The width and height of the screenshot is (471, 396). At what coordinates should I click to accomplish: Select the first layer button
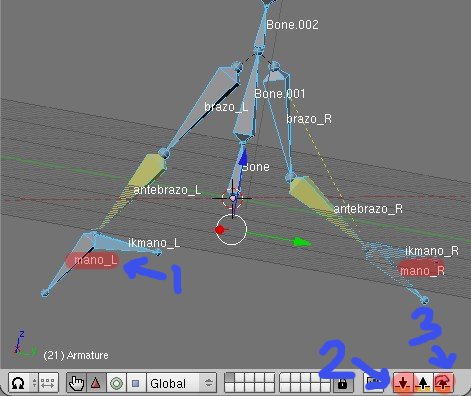229,378
